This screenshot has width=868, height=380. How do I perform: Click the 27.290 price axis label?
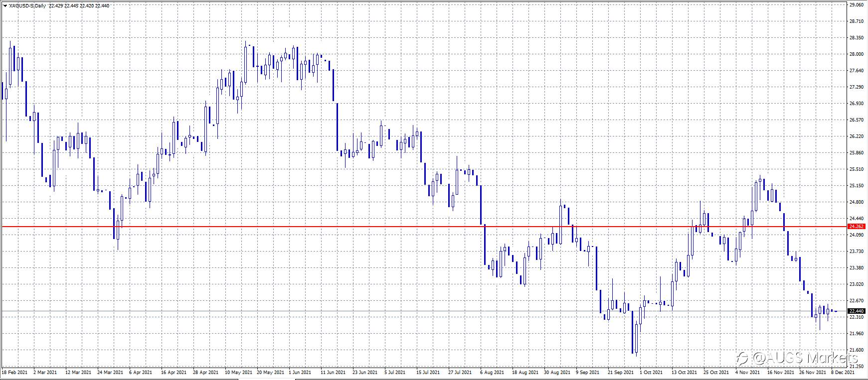pos(856,87)
